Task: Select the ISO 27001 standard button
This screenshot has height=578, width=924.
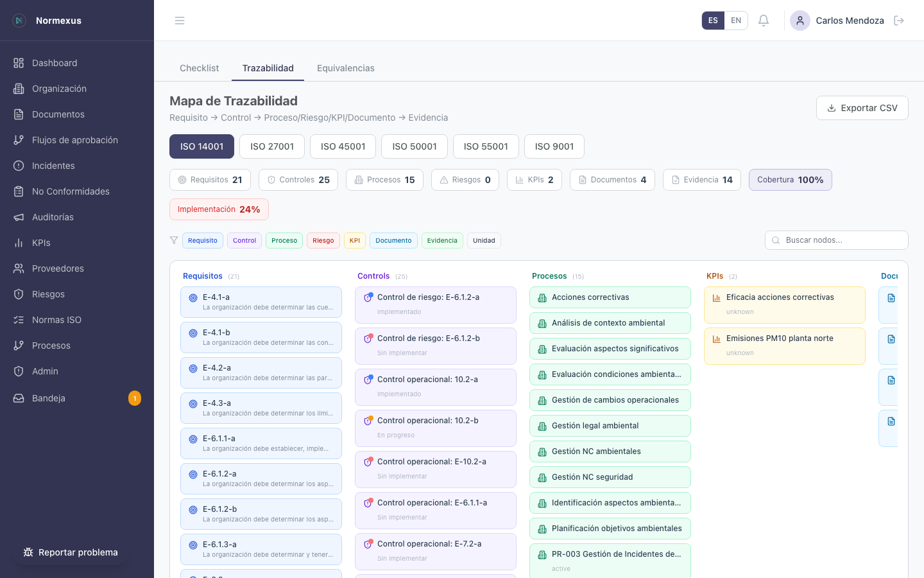Action: (272, 146)
